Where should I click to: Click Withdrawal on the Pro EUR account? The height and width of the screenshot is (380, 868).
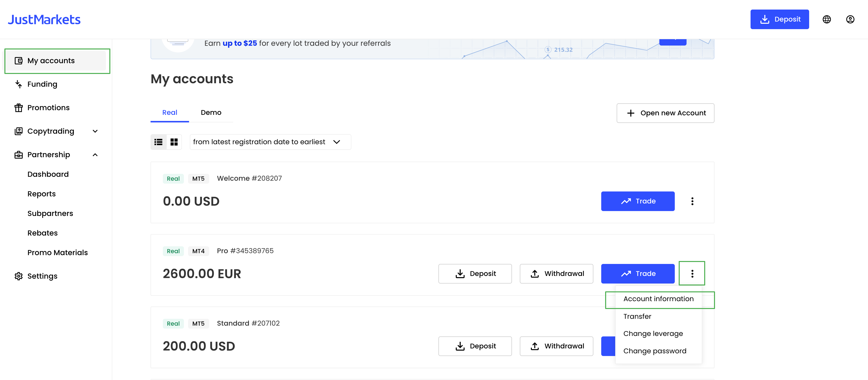pos(556,274)
